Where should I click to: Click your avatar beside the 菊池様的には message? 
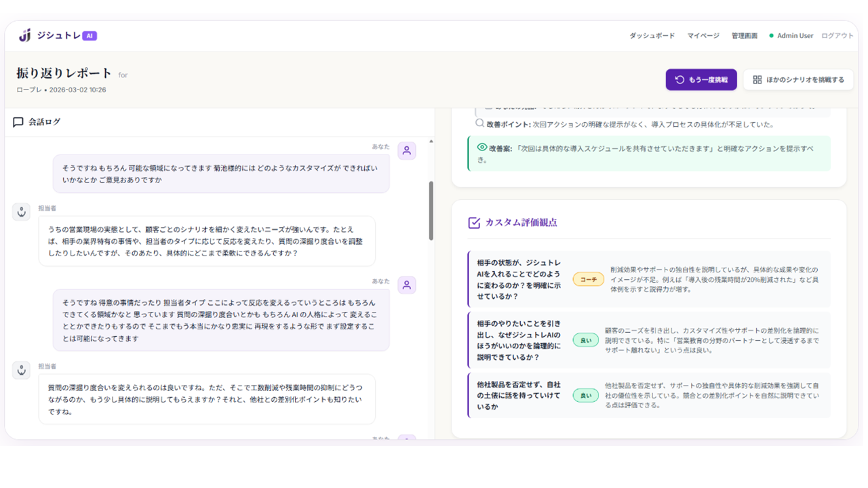coord(407,150)
